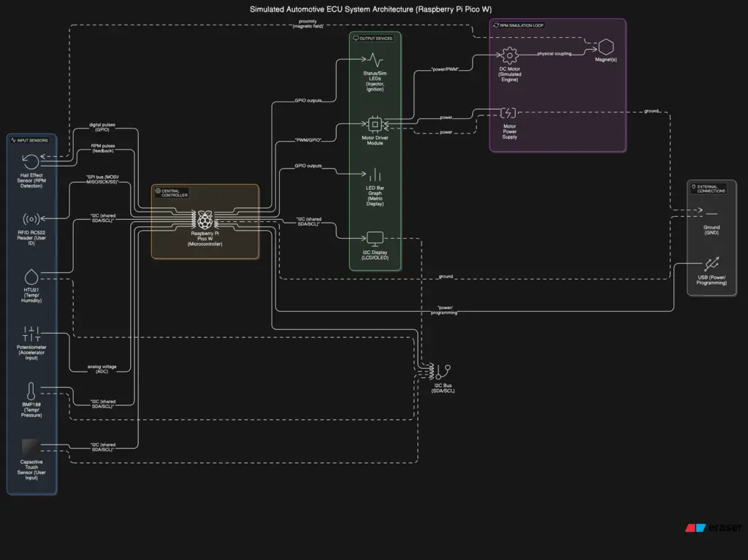Image resolution: width=748 pixels, height=560 pixels.
Task: Select the 'Motor Driver Module' caption
Action: tap(375, 140)
